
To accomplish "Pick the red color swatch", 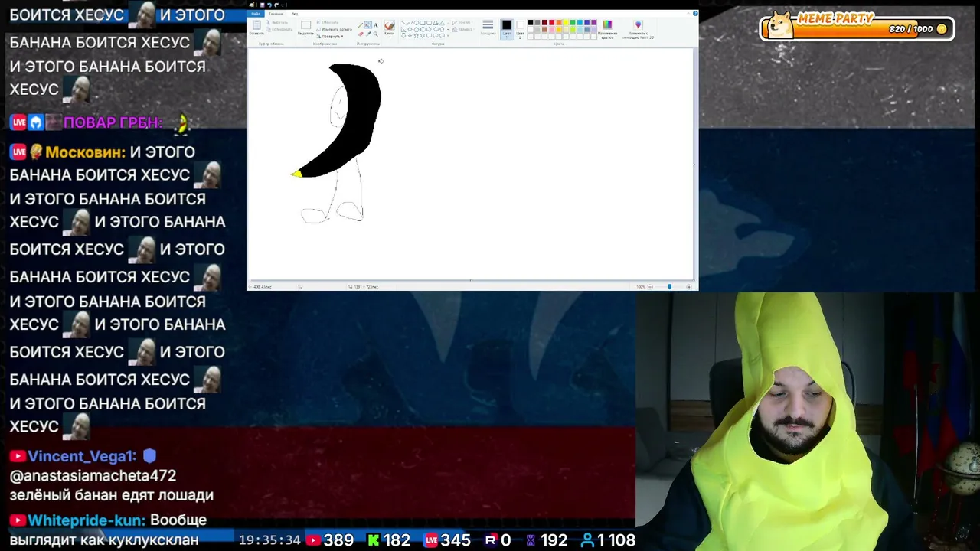I will (x=551, y=23).
